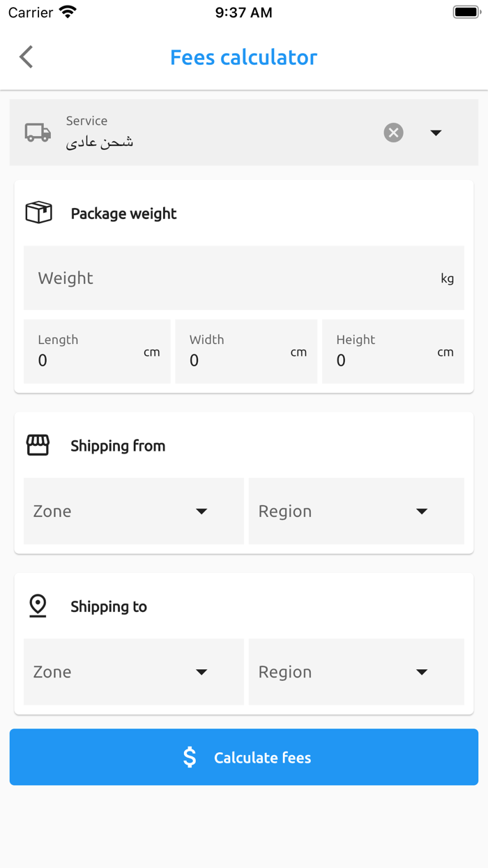Click the dollar sign icon on Calculate fees
The image size is (488, 868).
point(188,757)
